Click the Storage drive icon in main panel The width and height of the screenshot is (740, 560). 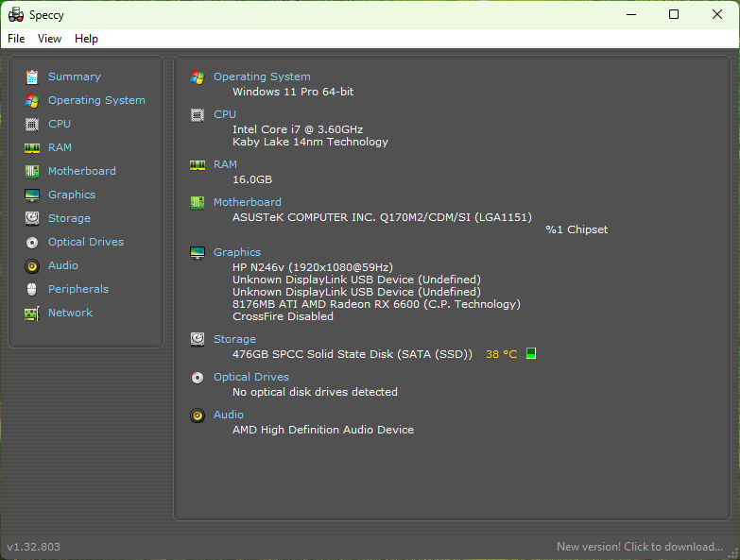point(198,339)
